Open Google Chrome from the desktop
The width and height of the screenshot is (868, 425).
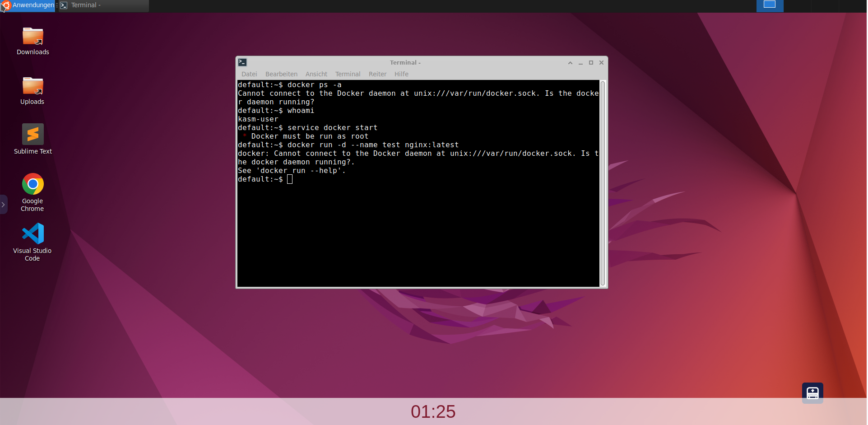[x=32, y=184]
